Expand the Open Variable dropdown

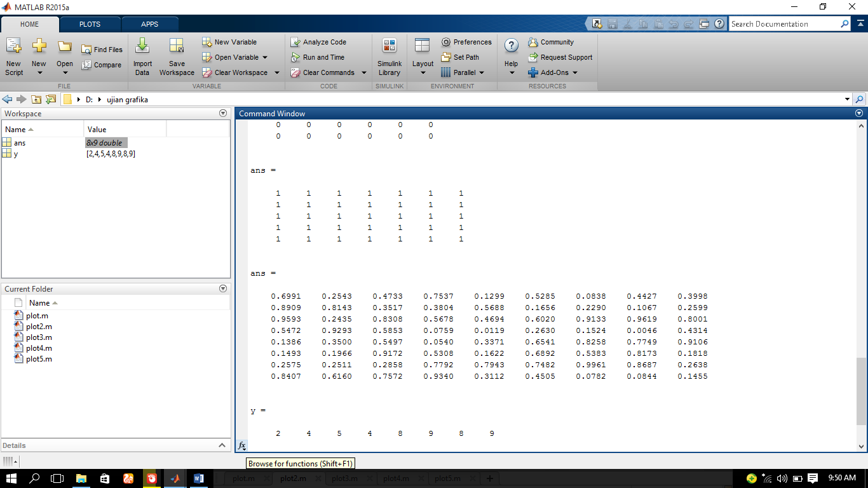point(264,57)
